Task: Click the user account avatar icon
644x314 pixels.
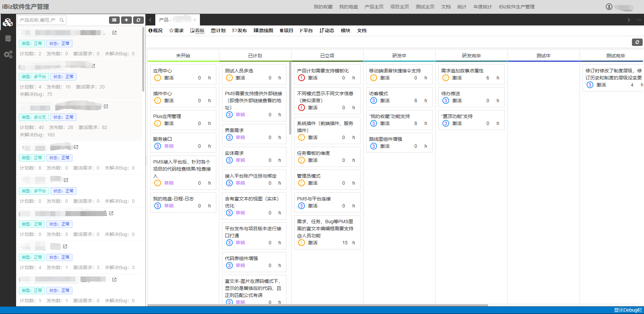Action: click(x=609, y=7)
